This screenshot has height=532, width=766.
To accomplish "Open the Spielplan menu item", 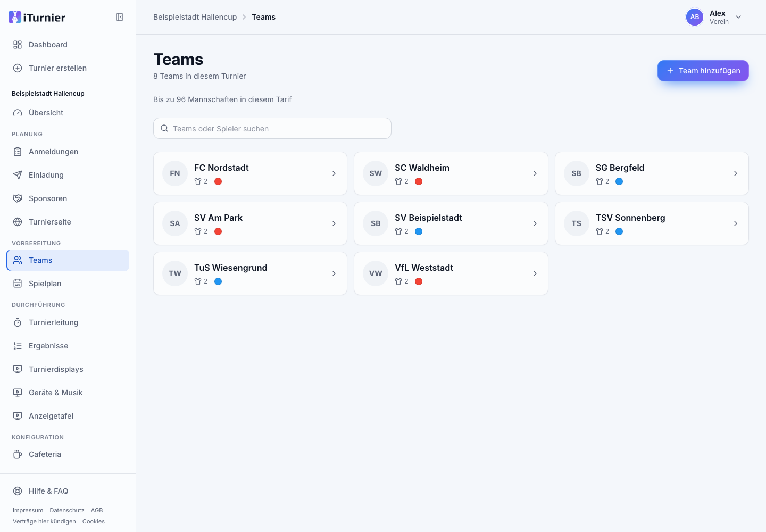I will [68, 284].
